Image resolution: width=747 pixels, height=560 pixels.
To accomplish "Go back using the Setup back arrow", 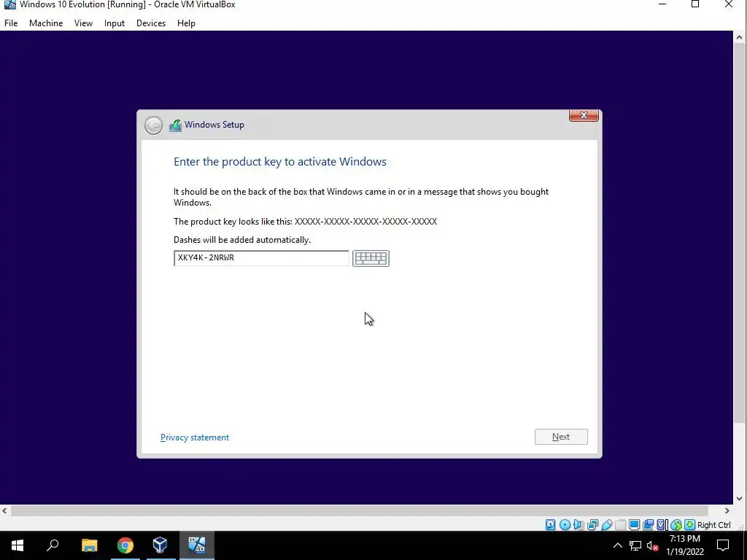I will click(x=153, y=125).
